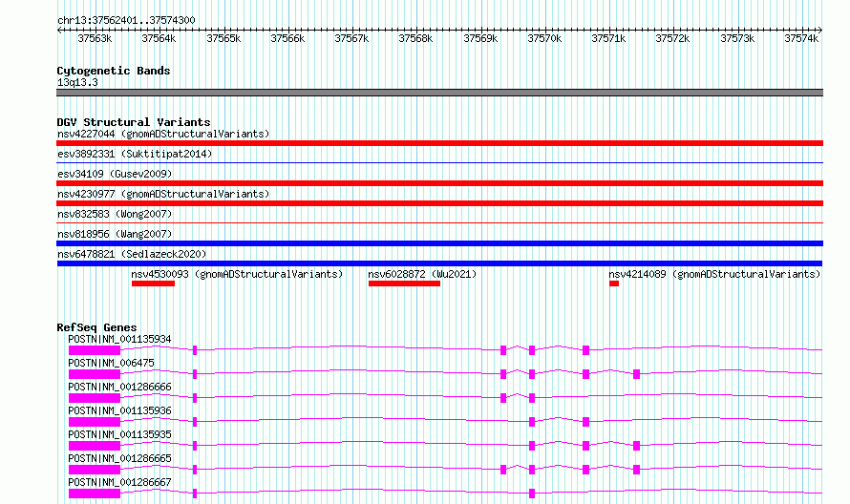Image resolution: width=850 pixels, height=504 pixels.
Task: Click the POSTN|NM_001286667 transcript label
Action: point(119,482)
